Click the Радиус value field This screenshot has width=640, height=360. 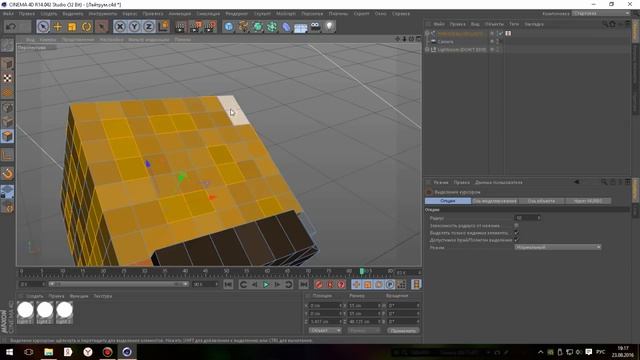pyautogui.click(x=527, y=218)
